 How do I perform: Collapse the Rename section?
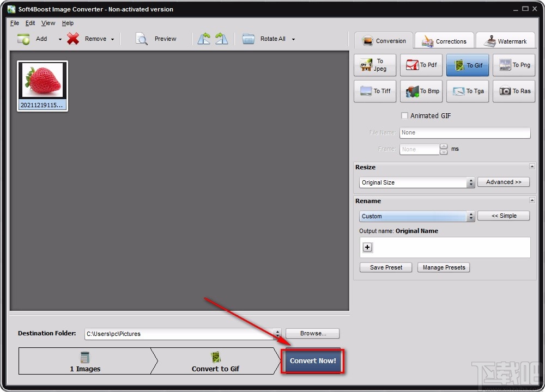(x=532, y=200)
